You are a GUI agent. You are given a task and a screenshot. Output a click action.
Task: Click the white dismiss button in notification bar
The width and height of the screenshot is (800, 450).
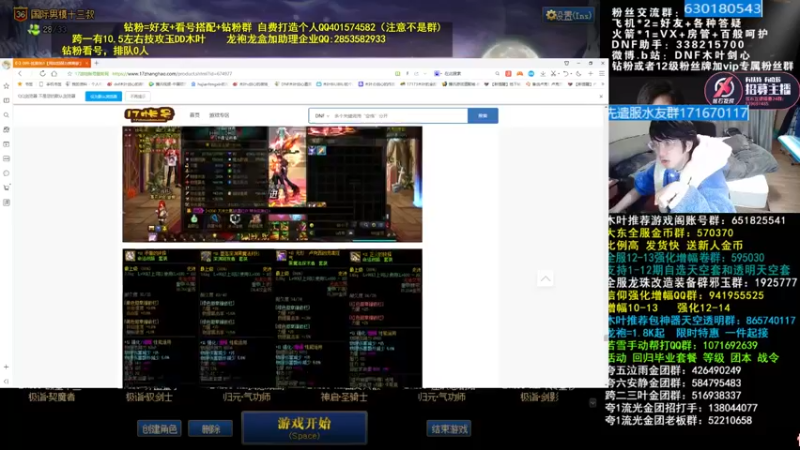[137, 96]
